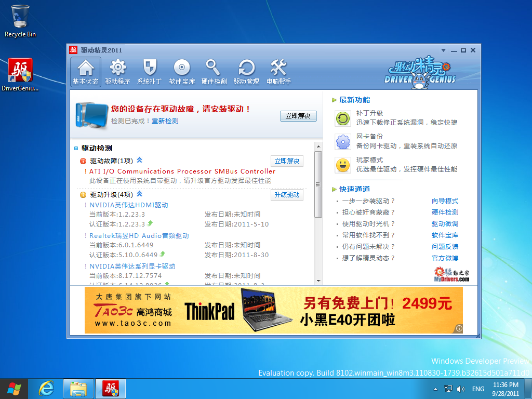Click the 网卡备份 gear icon
The height and width of the screenshot is (399, 532).
[x=343, y=142]
